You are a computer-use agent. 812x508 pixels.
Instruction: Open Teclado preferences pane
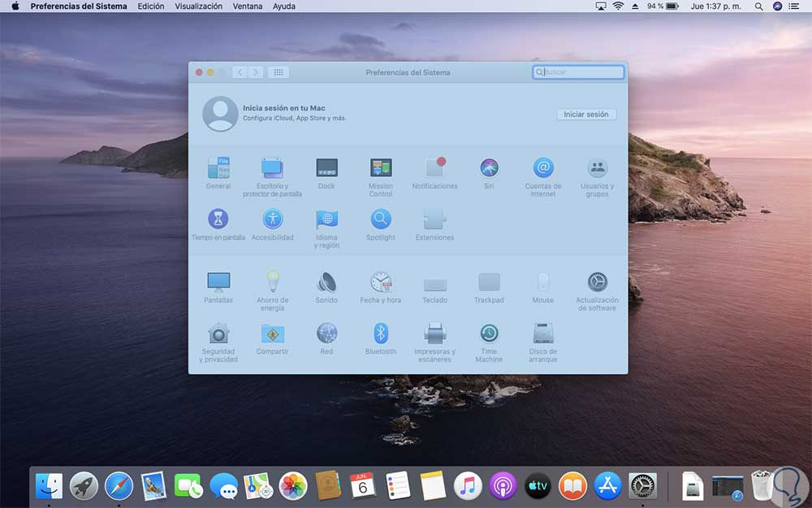[x=434, y=287]
